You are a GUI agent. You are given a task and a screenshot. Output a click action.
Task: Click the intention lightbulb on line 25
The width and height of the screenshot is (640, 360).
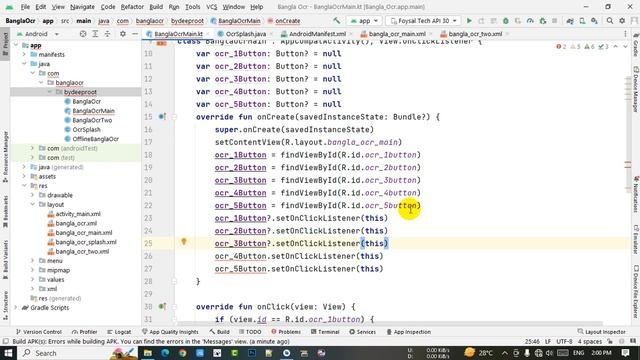184,242
